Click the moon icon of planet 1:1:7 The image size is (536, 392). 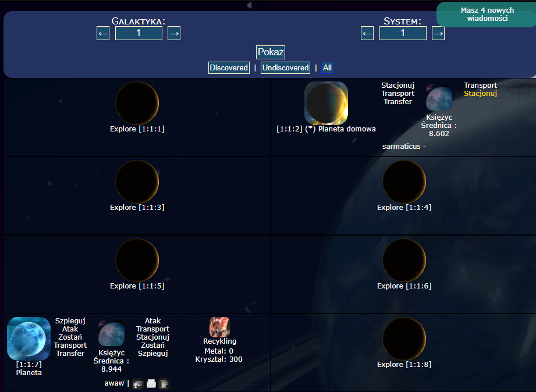111,334
